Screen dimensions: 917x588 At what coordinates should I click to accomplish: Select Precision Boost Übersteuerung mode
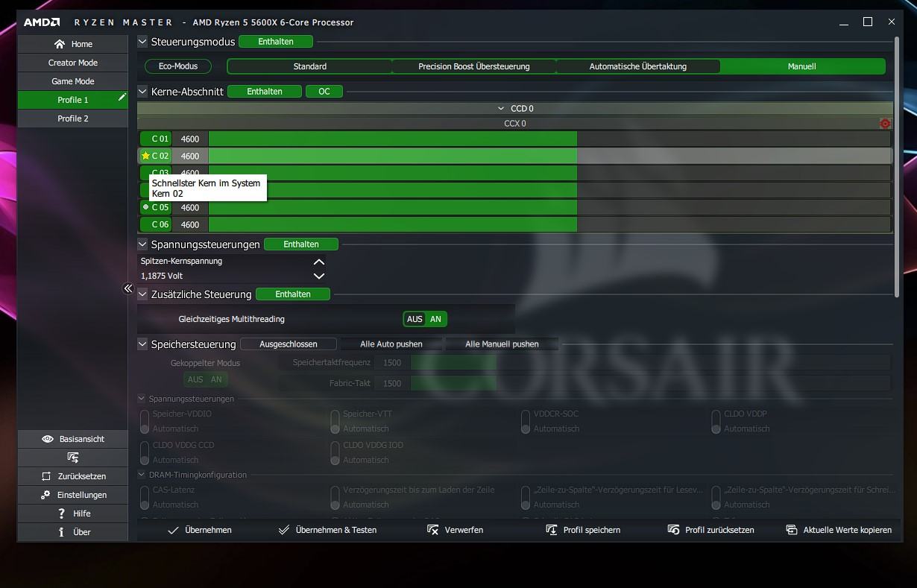pyautogui.click(x=474, y=66)
